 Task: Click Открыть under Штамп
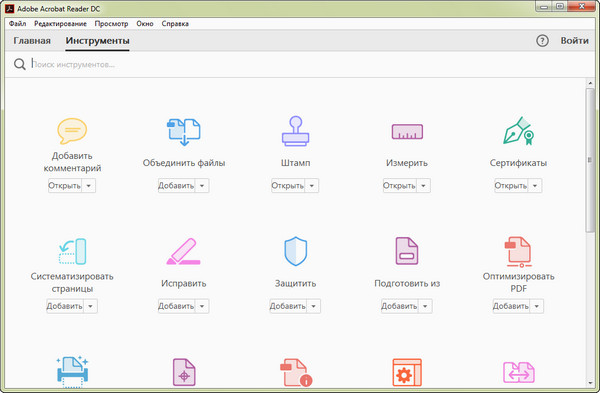[288, 186]
